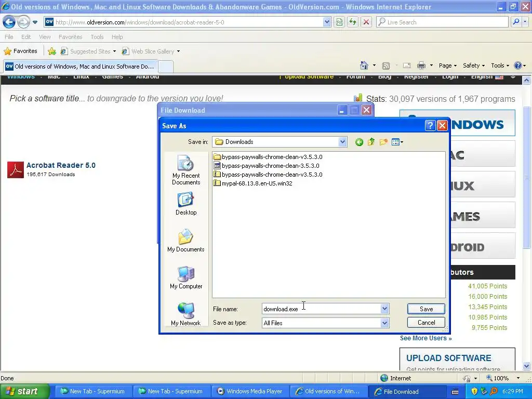Open the search provider dropdown arrow
532x399 pixels.
pos(525,22)
